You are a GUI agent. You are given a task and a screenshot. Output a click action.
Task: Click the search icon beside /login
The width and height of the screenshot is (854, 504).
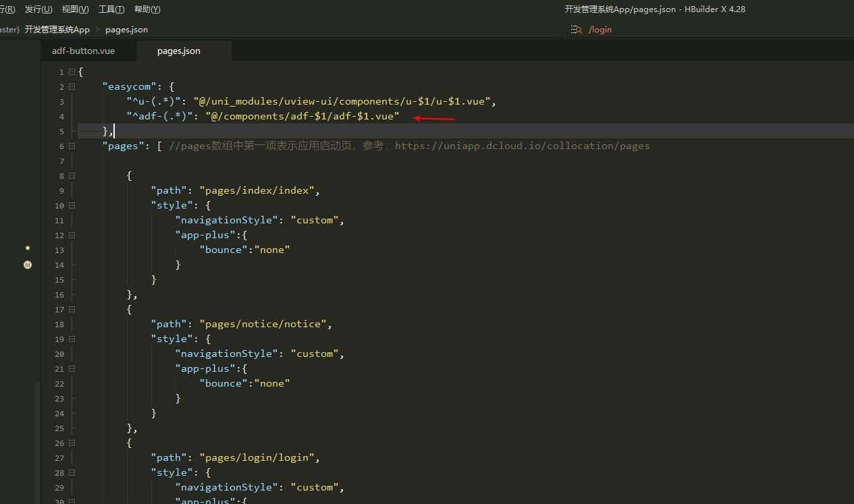pyautogui.click(x=576, y=30)
